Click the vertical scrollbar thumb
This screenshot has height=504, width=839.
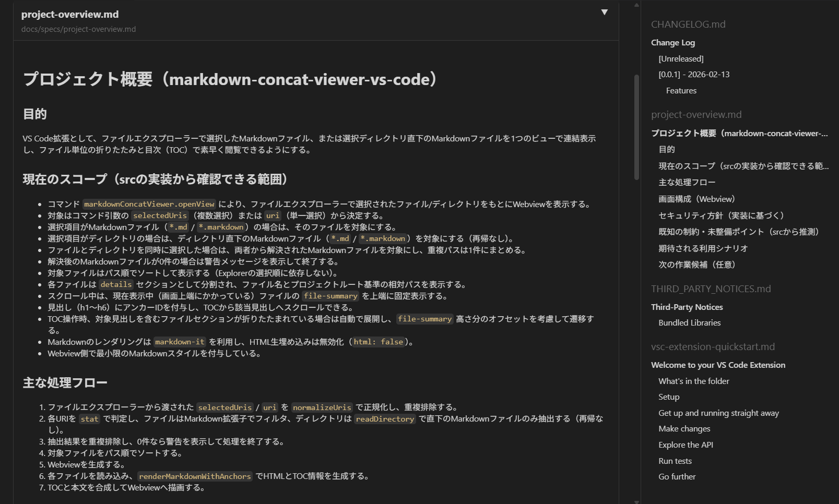point(636,127)
